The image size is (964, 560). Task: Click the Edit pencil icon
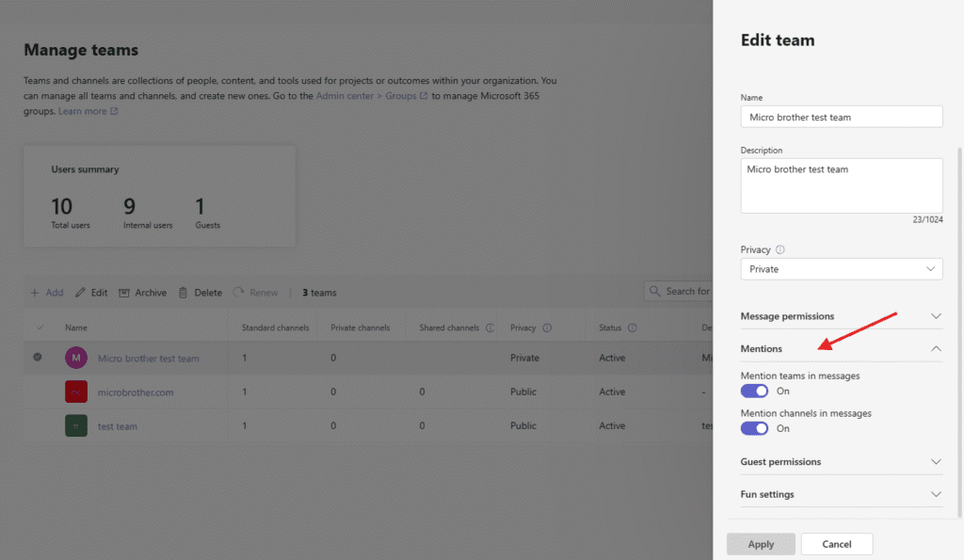[80, 293]
